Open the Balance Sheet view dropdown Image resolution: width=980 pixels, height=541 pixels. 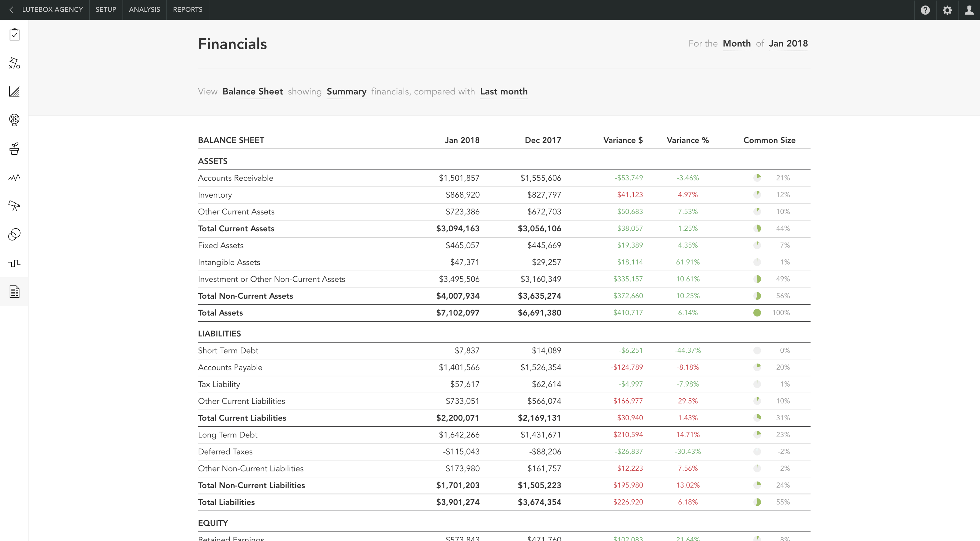pos(253,92)
